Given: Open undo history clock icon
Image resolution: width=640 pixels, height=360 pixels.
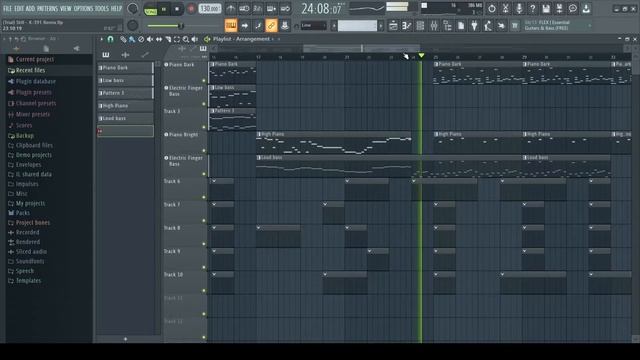Looking at the screenshot, I should (492, 9).
